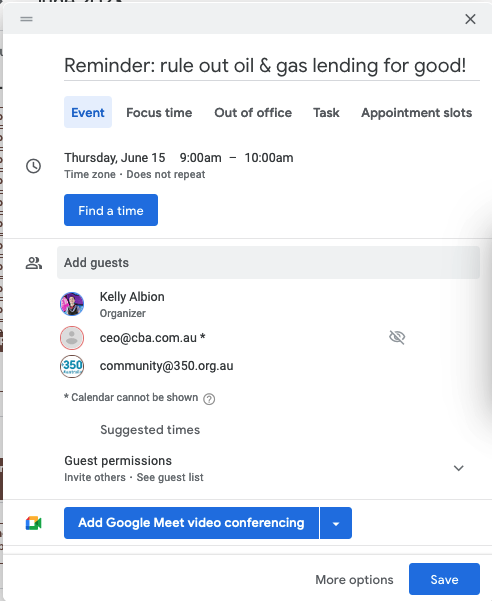492x601 pixels.
Task: Click the grey avatar for ceo@cba.com.au
Action: (x=72, y=338)
